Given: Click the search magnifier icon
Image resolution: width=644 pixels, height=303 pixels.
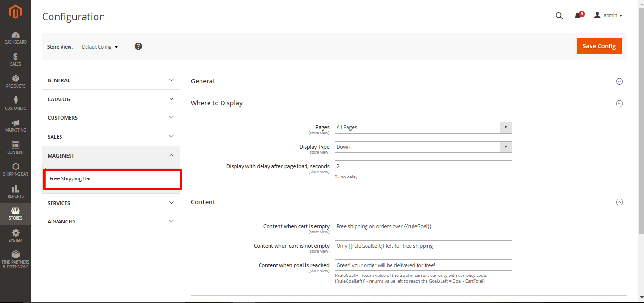Looking at the screenshot, I should [559, 16].
